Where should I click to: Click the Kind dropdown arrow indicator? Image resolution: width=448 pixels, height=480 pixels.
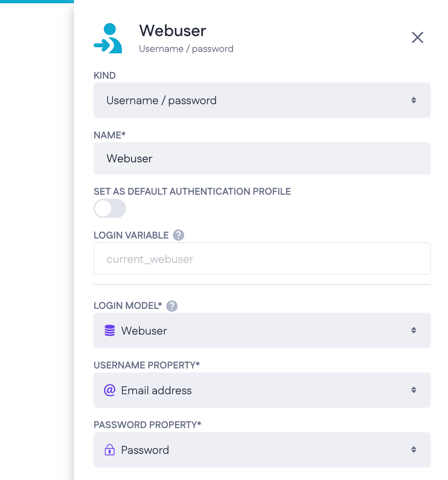tap(413, 100)
